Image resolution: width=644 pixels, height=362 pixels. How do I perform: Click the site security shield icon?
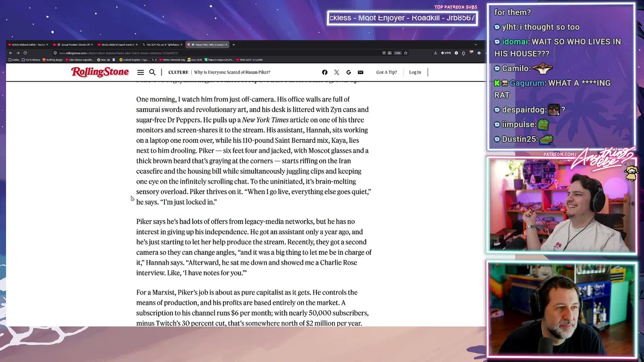coord(55,53)
